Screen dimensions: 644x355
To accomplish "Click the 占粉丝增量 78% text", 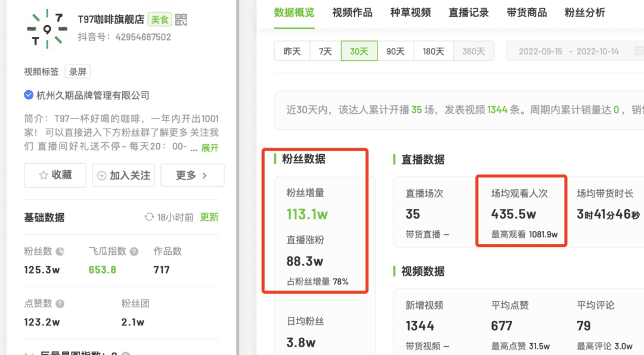I will tap(317, 282).
